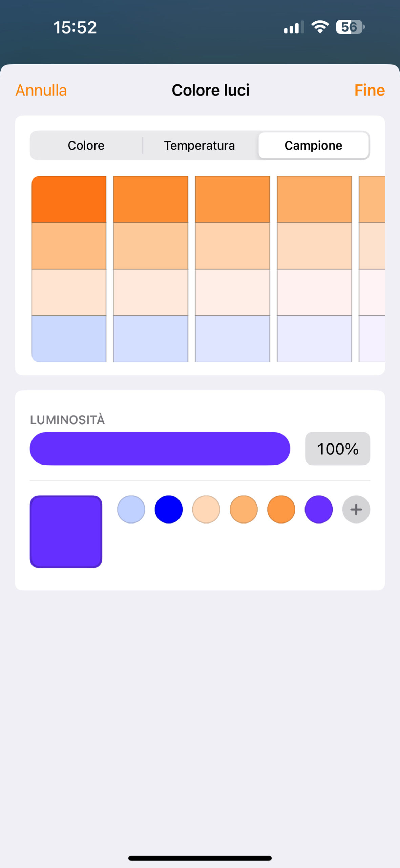The height and width of the screenshot is (868, 400).
Task: Switch to the Temperatura tab
Action: (x=199, y=145)
